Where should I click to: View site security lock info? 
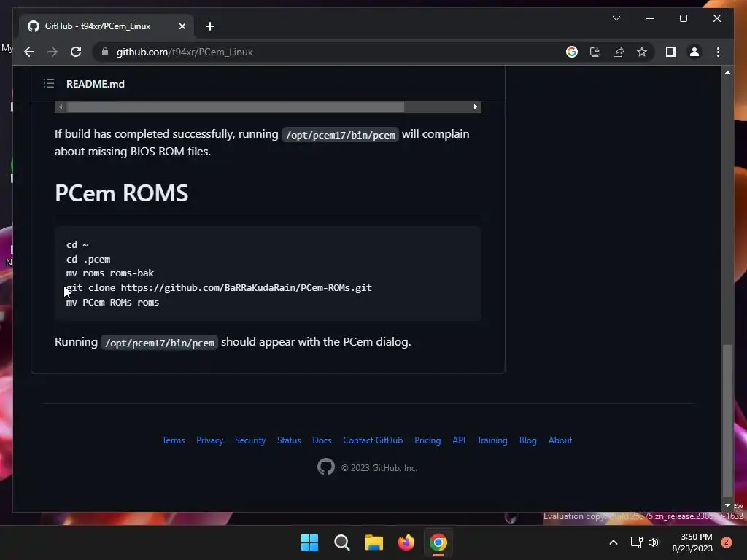tap(105, 52)
